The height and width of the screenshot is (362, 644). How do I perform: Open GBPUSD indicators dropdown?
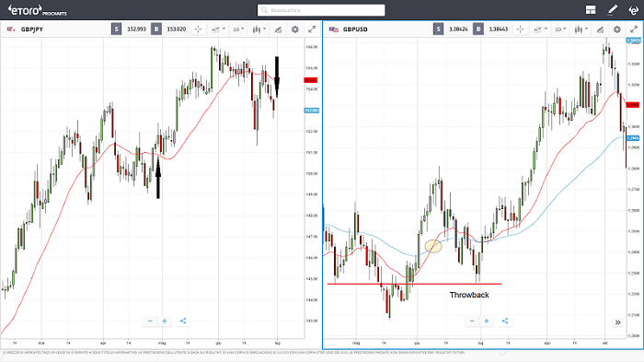(540, 29)
